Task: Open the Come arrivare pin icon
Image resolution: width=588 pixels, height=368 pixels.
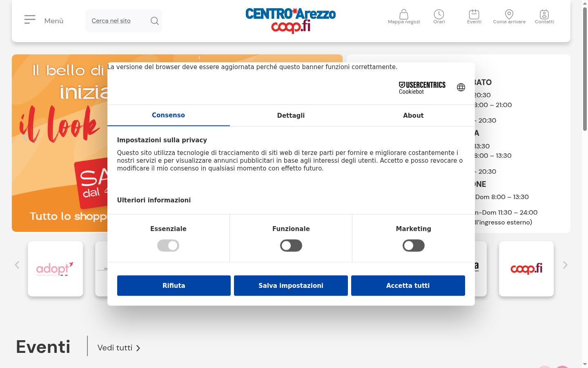Action: 509,14
